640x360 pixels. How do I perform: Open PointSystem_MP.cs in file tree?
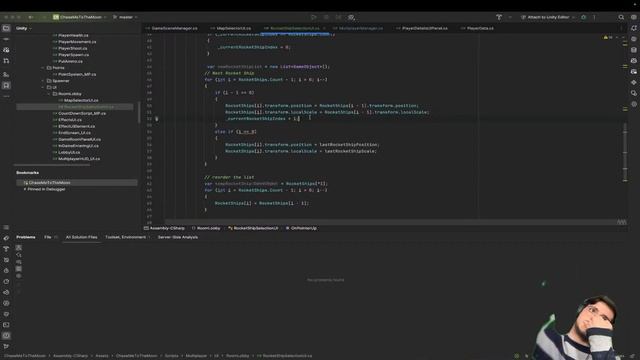pos(77,74)
